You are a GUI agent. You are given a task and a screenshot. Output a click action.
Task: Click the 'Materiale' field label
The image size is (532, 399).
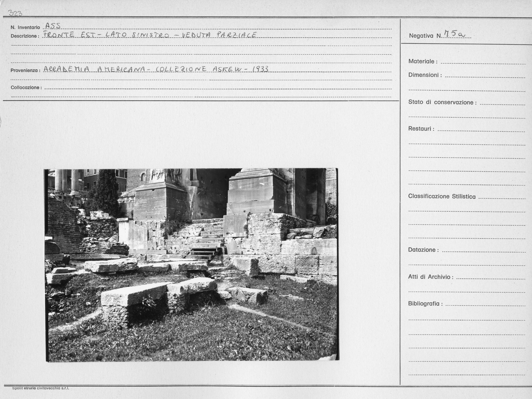423,62
